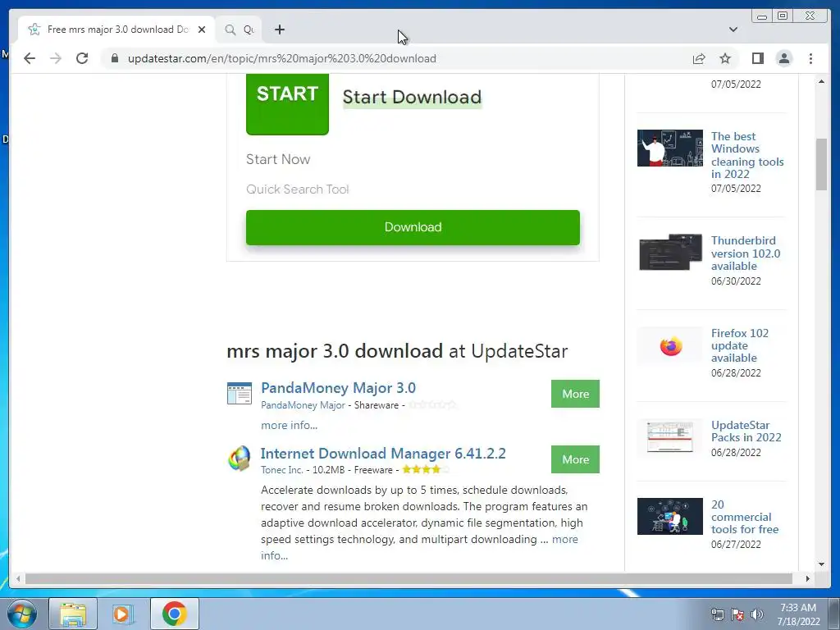840x630 pixels.
Task: Open 'The best Windows cleaning tools in 2022'
Action: click(747, 155)
